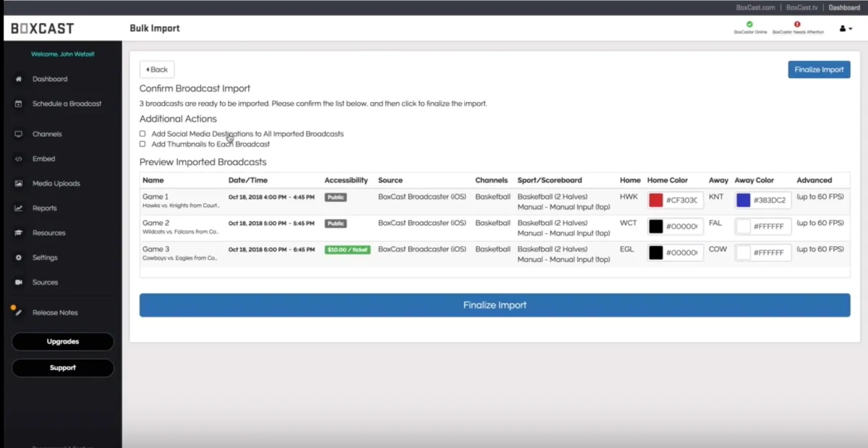868x448 pixels.
Task: Open Resources in the sidebar
Action: 49,233
